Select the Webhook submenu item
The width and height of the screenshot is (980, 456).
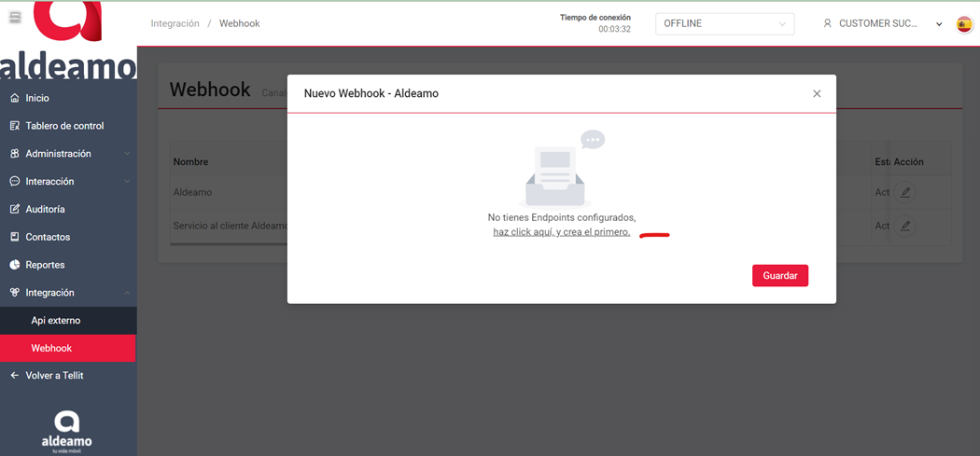[x=67, y=348]
